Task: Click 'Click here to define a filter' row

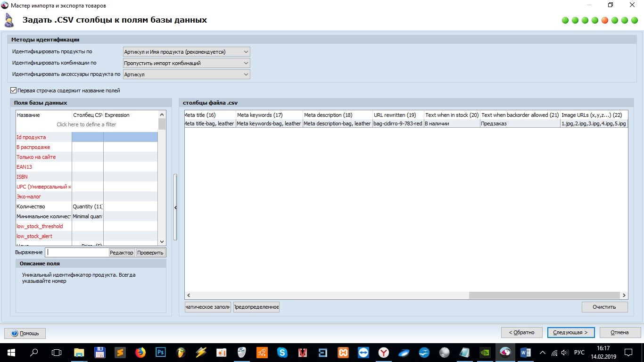Action: click(x=87, y=125)
